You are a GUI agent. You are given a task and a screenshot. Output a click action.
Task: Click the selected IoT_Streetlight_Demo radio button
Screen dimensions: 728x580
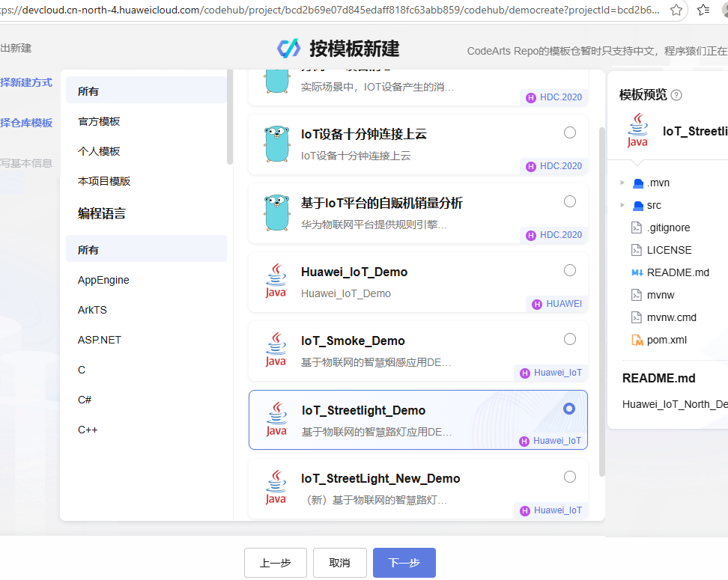tap(569, 409)
